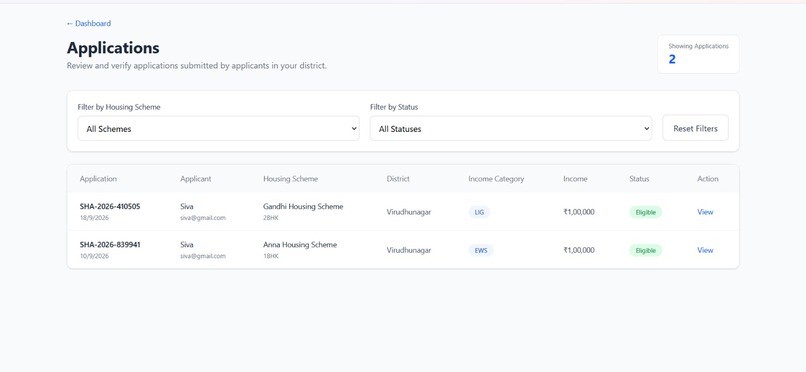Click the Applicant column header
Viewport: 806px width, 372px height.
click(195, 179)
